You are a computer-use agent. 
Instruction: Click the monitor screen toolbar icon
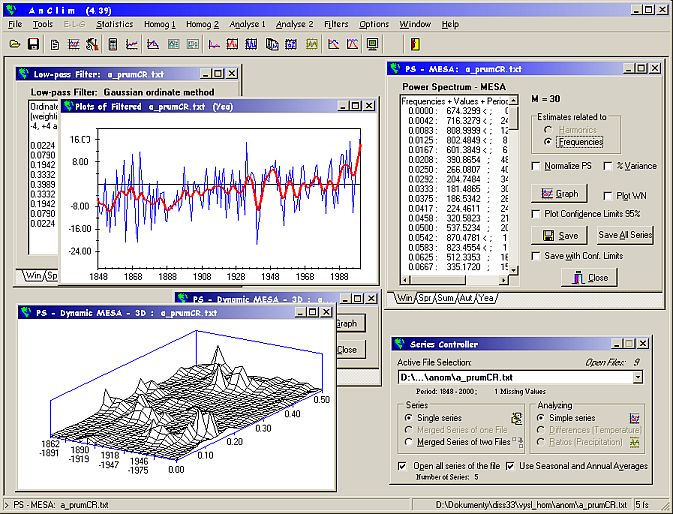pyautogui.click(x=372, y=44)
